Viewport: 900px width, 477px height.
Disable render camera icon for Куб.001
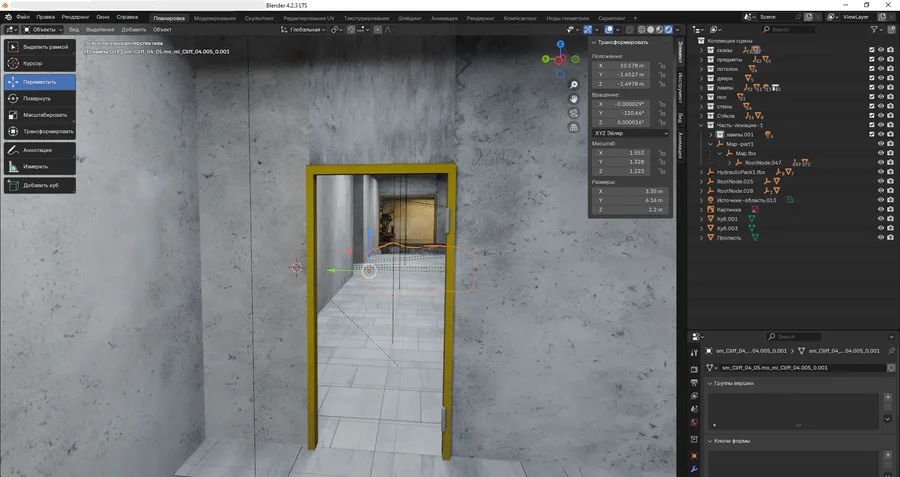pyautogui.click(x=890, y=219)
